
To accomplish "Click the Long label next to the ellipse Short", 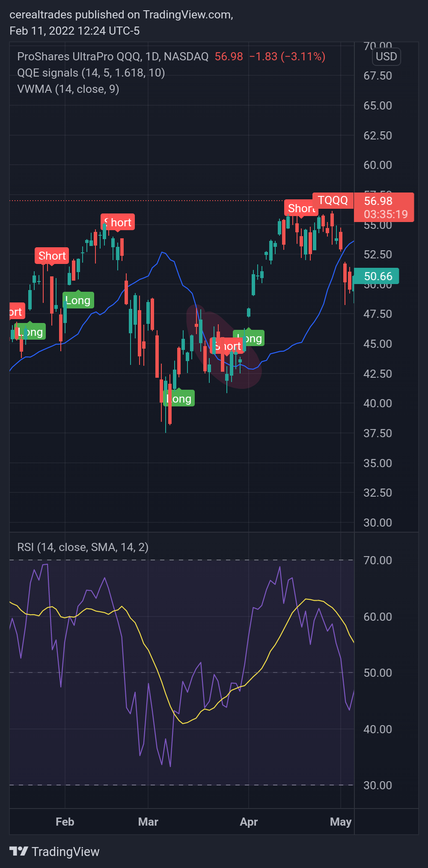I will (x=250, y=338).
